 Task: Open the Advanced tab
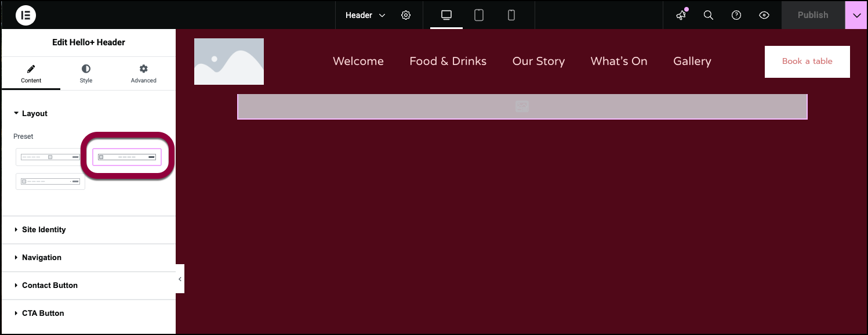(143, 74)
